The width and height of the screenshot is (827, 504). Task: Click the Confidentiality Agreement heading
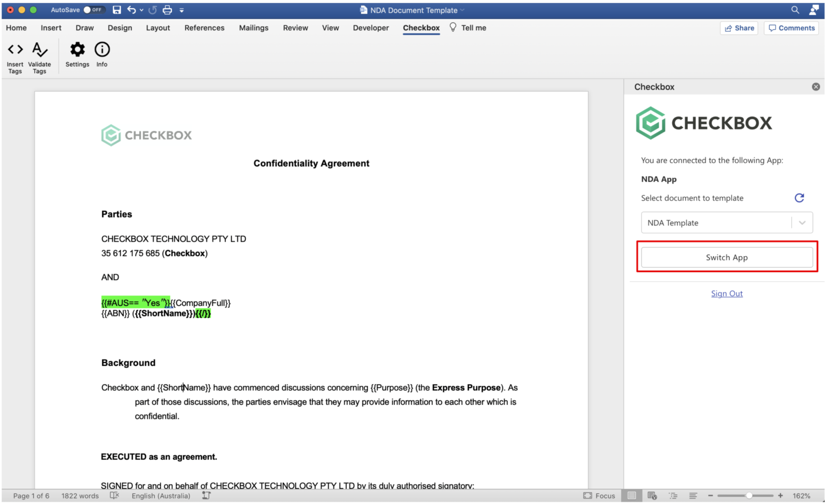pos(311,163)
